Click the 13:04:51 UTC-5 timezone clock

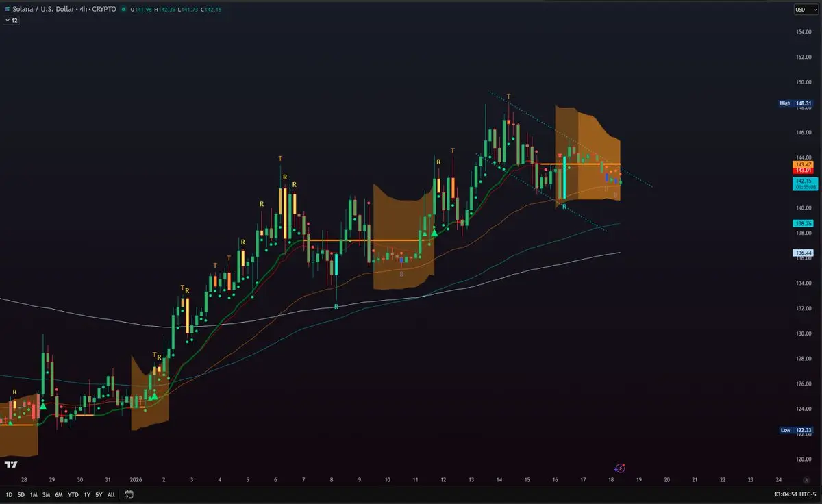796,494
